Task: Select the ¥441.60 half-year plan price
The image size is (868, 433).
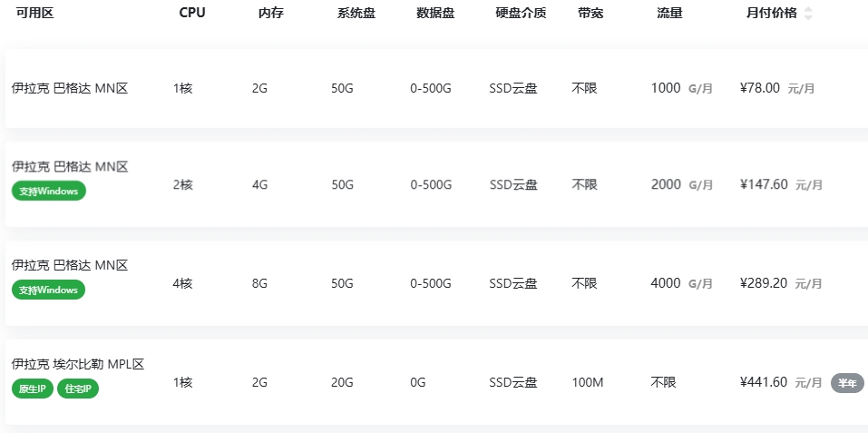Action: tap(764, 382)
